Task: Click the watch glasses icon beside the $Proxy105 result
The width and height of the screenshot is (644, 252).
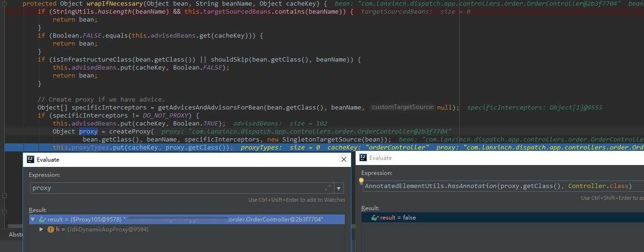Action: coord(42,220)
